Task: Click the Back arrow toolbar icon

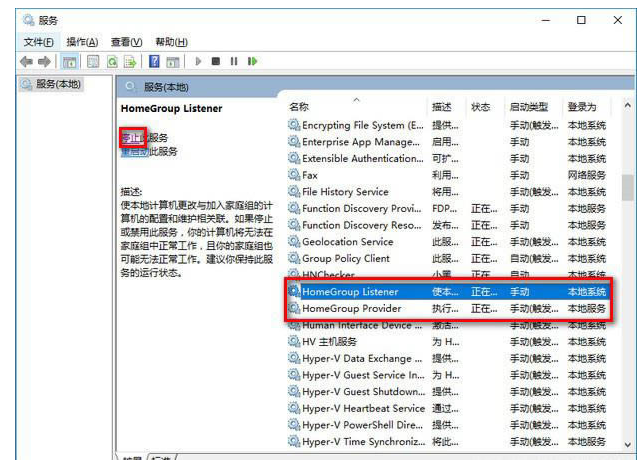Action: (x=28, y=61)
